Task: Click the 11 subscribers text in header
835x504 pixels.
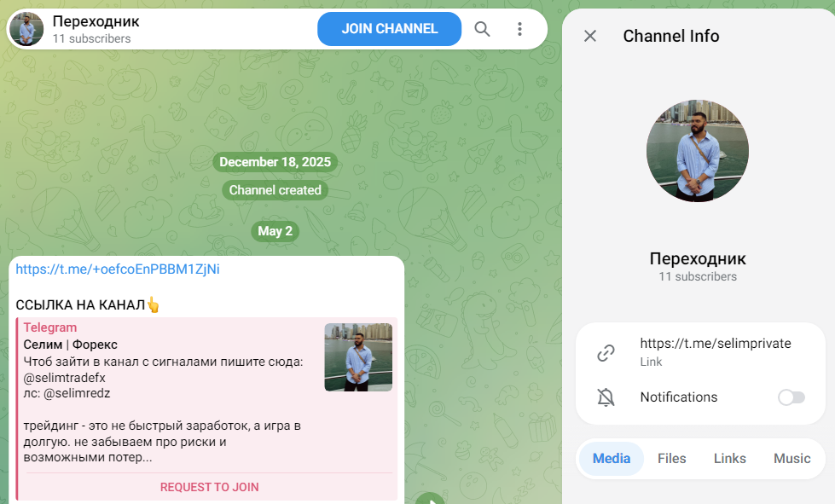Action: [x=91, y=39]
